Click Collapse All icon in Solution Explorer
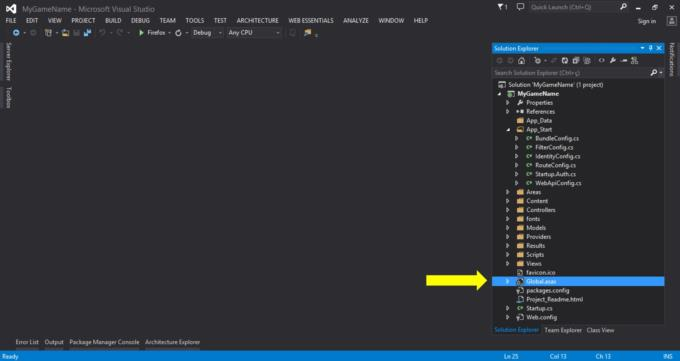 click(x=575, y=61)
